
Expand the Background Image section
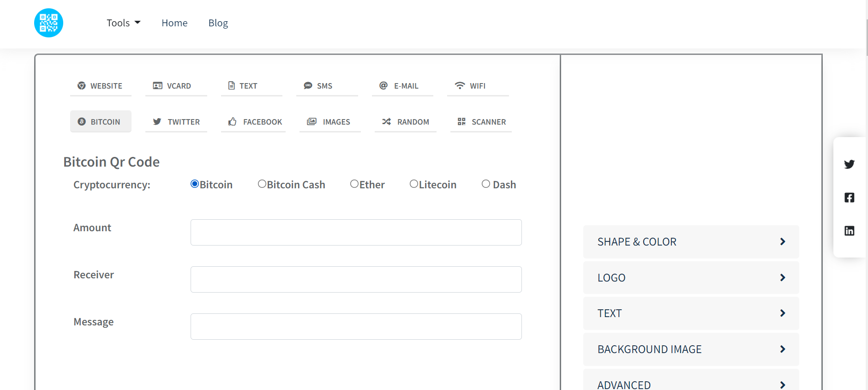[x=691, y=349]
